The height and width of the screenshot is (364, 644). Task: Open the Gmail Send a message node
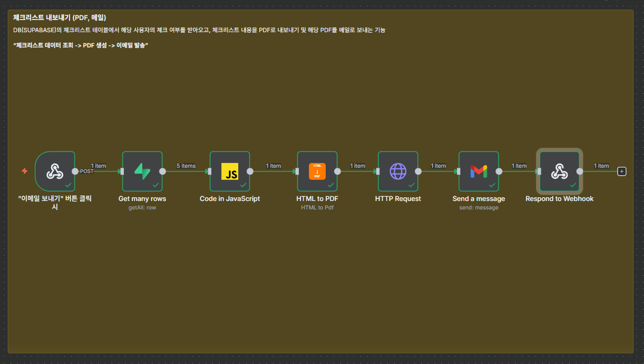(479, 171)
